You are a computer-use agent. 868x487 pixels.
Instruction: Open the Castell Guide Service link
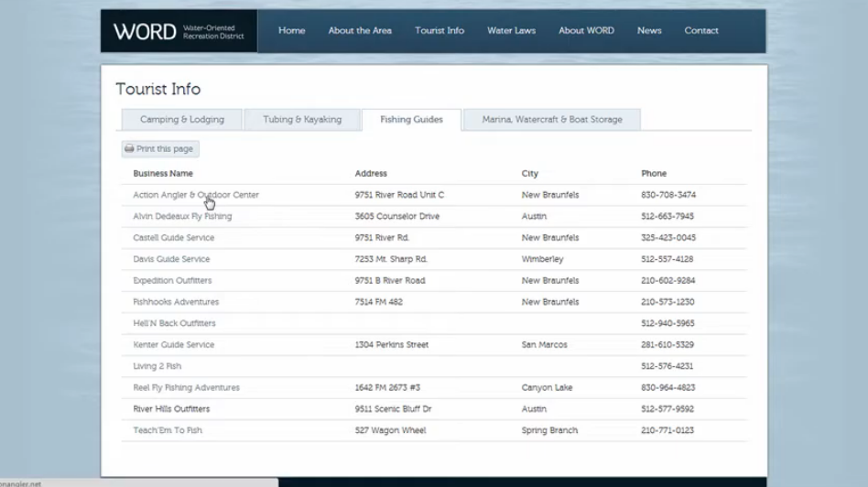pos(173,237)
